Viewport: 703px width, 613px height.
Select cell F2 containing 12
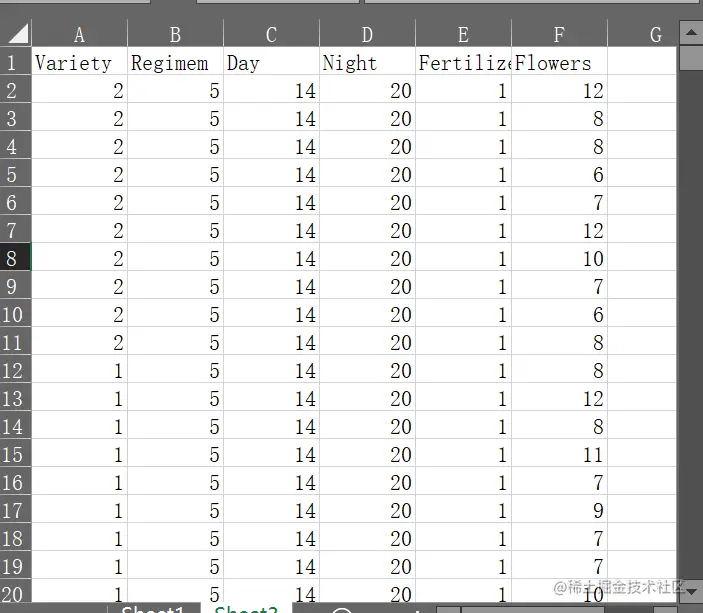pos(559,89)
